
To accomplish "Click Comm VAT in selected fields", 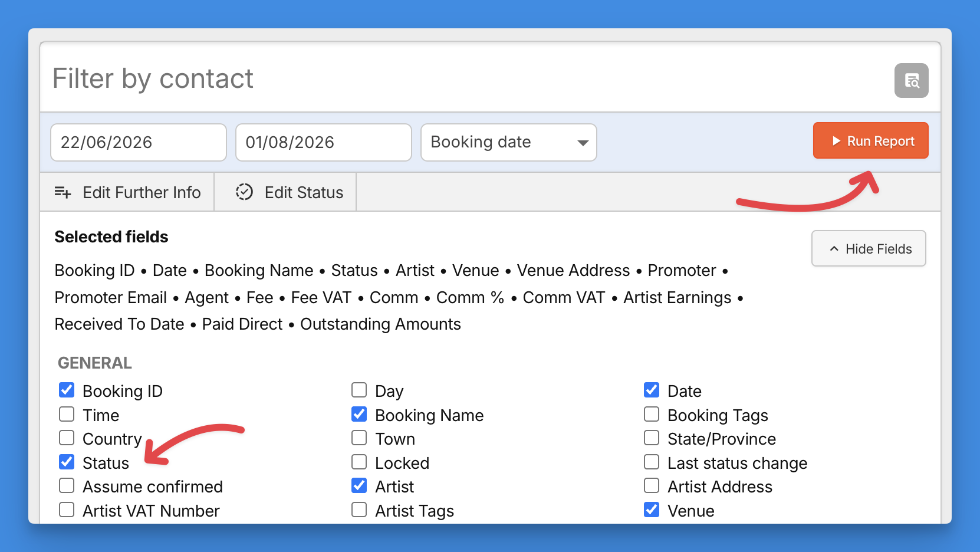I will coord(564,298).
